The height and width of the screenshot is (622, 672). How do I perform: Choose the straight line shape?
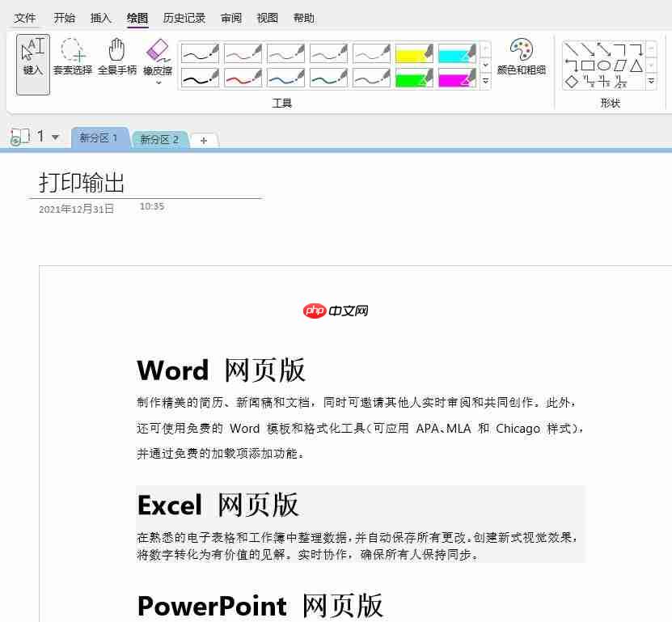(570, 49)
